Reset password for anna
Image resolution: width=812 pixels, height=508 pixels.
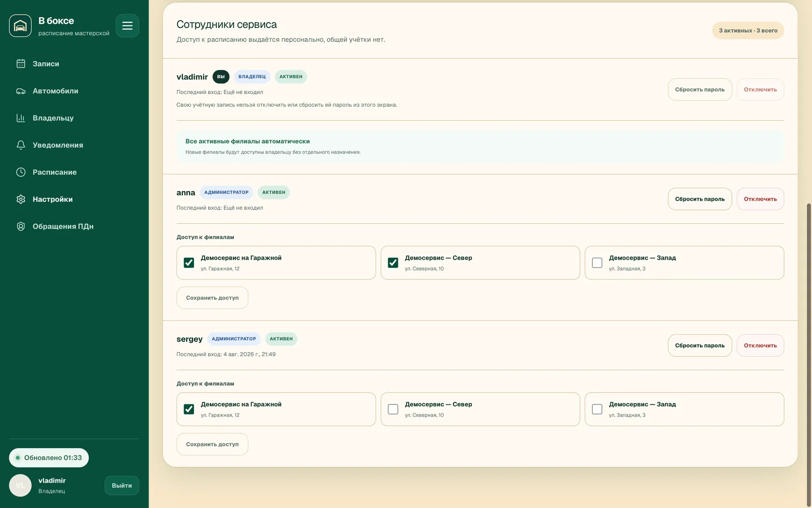click(x=699, y=199)
